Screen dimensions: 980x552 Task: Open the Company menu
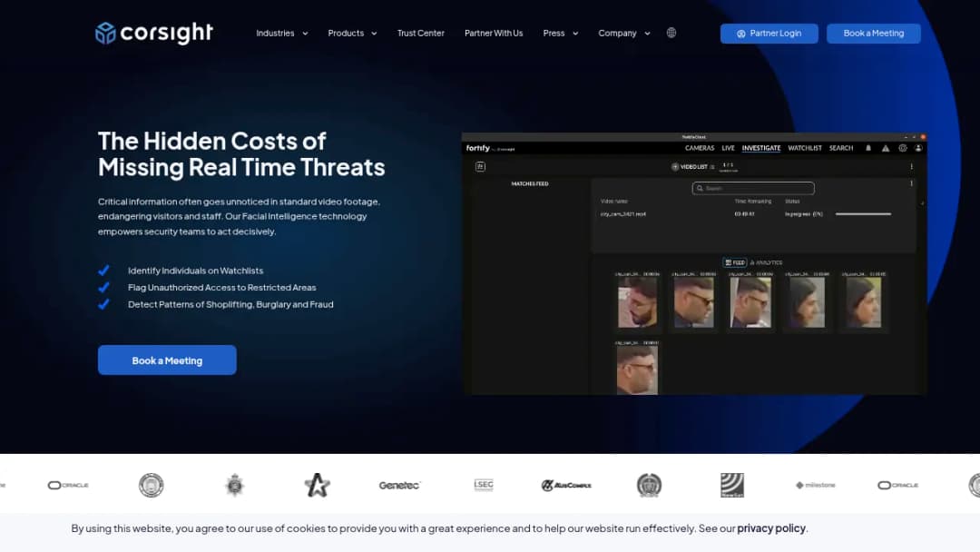(x=618, y=33)
